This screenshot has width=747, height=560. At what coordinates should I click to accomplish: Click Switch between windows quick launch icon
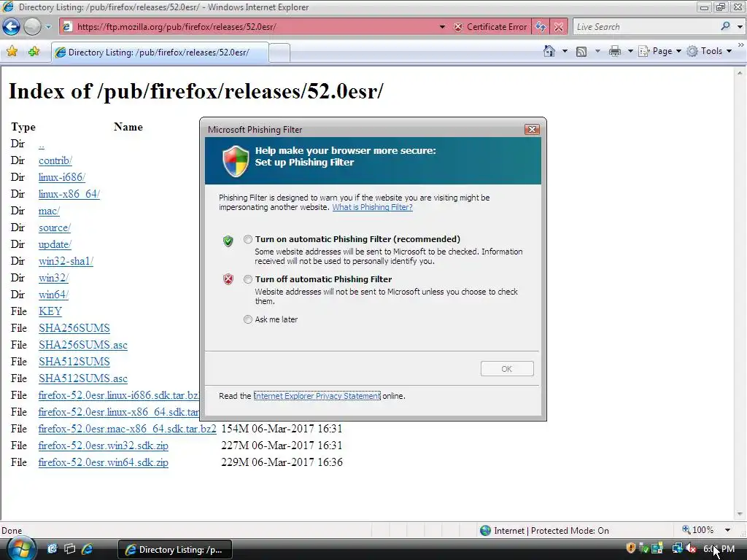click(x=69, y=549)
